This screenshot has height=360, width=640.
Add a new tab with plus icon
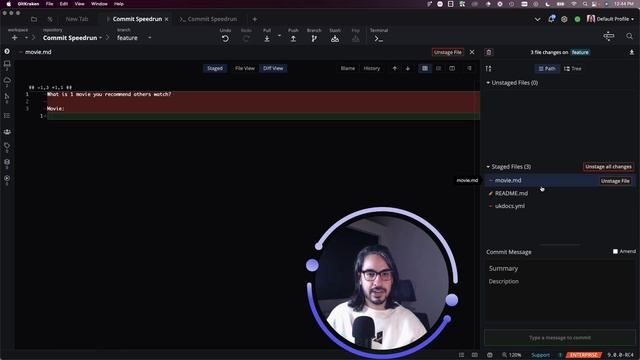(x=254, y=19)
